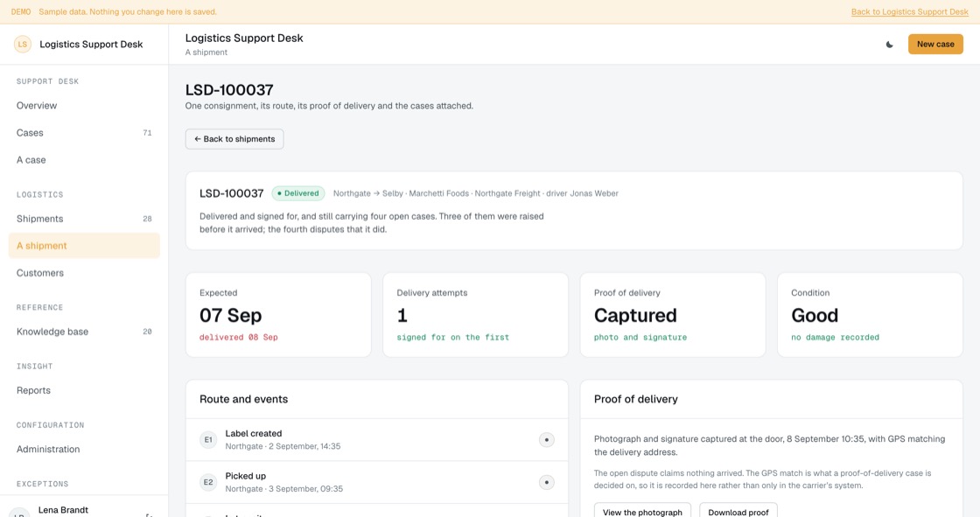980x517 pixels.
Task: Go back using Back to shipments button
Action: 234,139
